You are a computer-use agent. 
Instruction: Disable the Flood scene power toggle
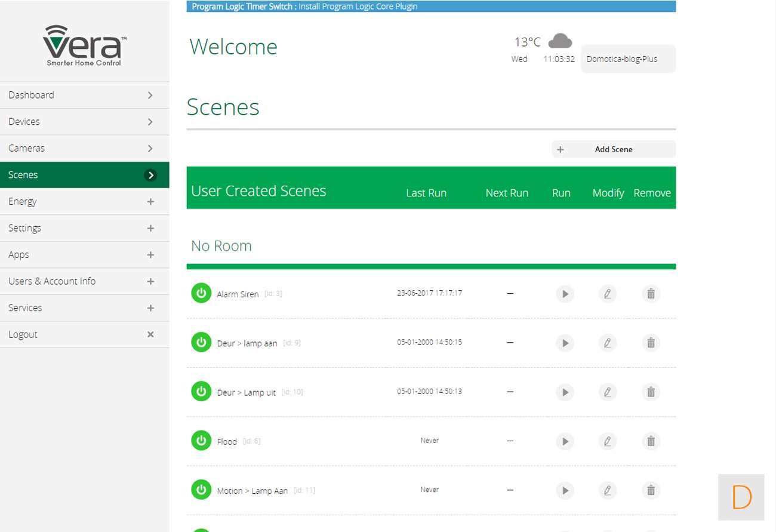201,441
